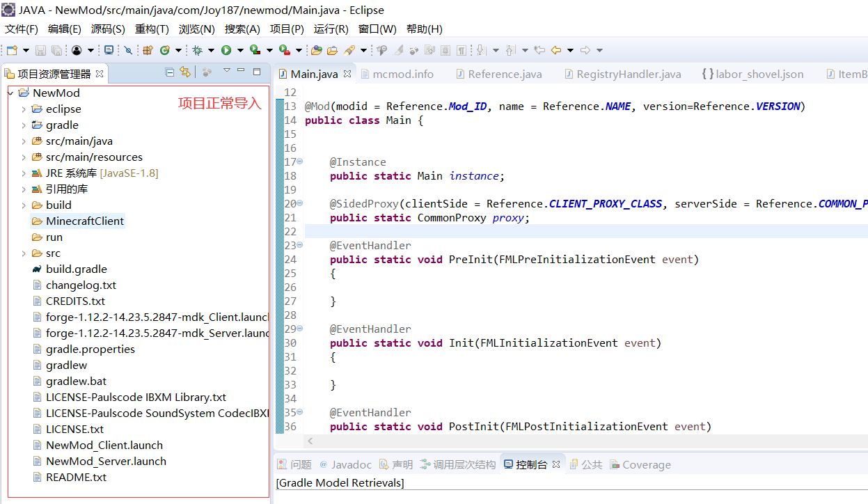Open the Back history dropdown arrow
This screenshot has height=504, width=868.
(x=570, y=50)
